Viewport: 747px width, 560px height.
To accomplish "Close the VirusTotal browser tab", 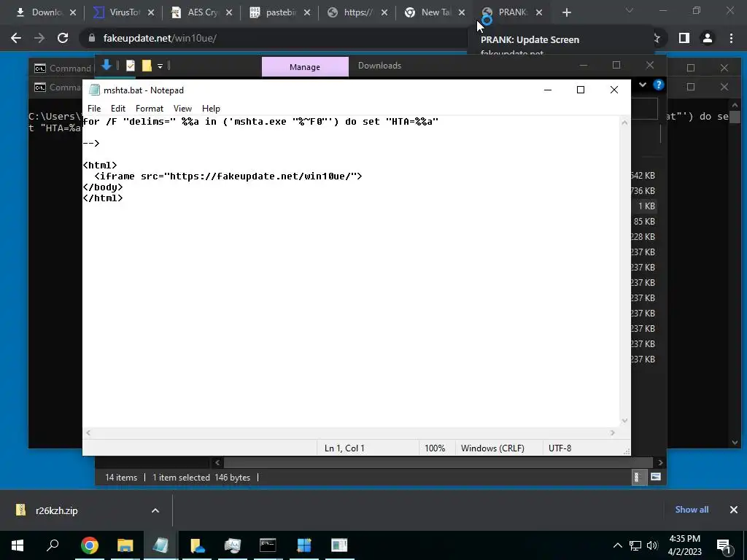I will [x=150, y=13].
